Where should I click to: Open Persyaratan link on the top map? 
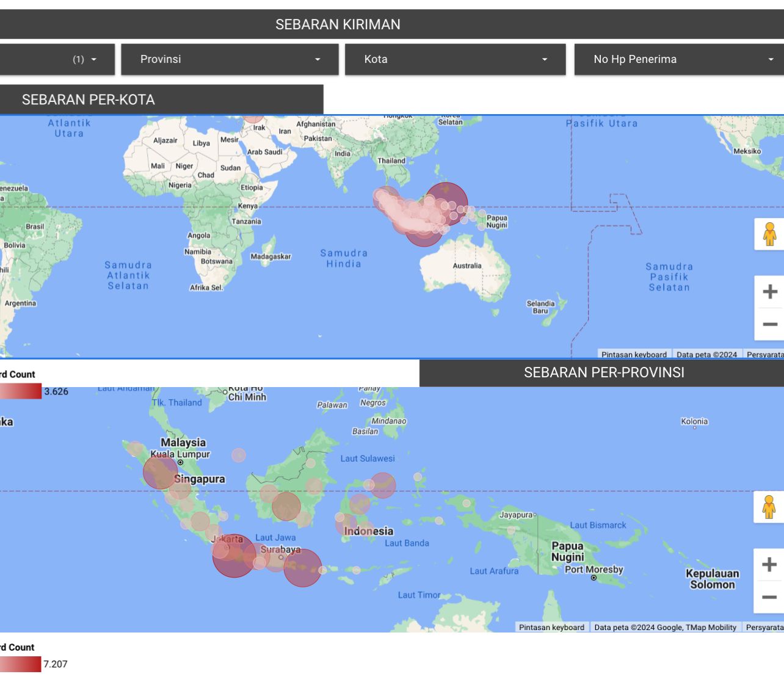pos(764,354)
